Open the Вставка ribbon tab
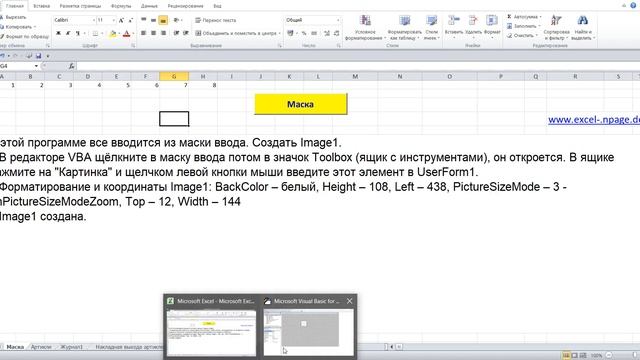The width and height of the screenshot is (640, 360). [x=41, y=6]
